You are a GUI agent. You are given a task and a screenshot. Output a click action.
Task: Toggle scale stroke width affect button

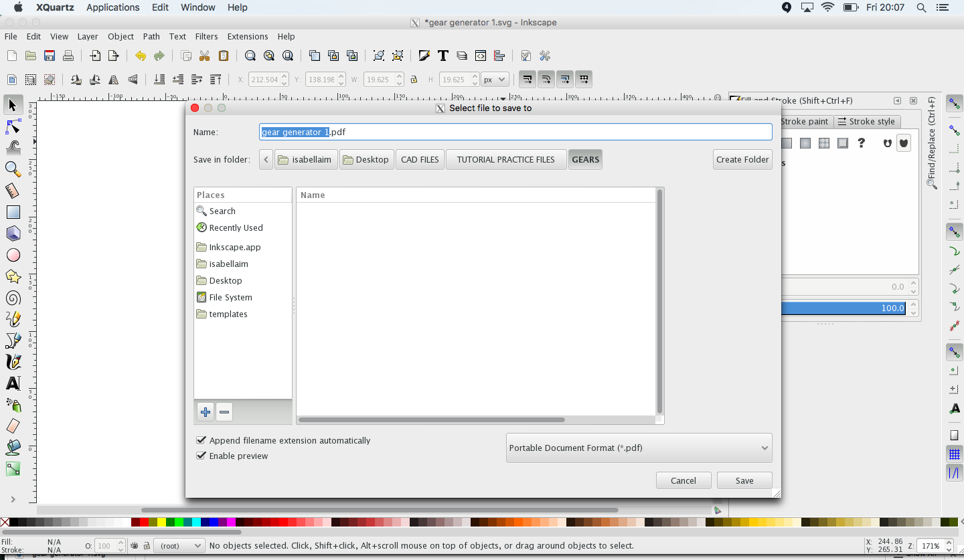tap(528, 79)
